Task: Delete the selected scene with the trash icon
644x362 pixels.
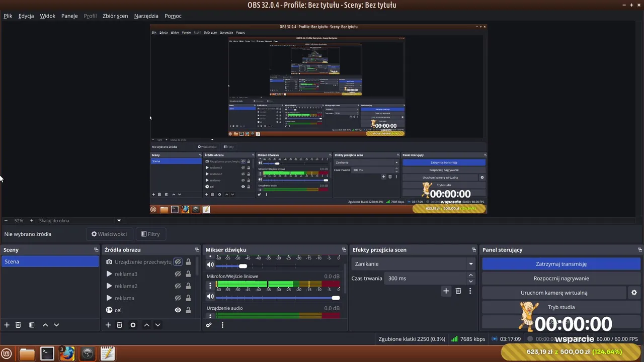Action: coord(18,325)
